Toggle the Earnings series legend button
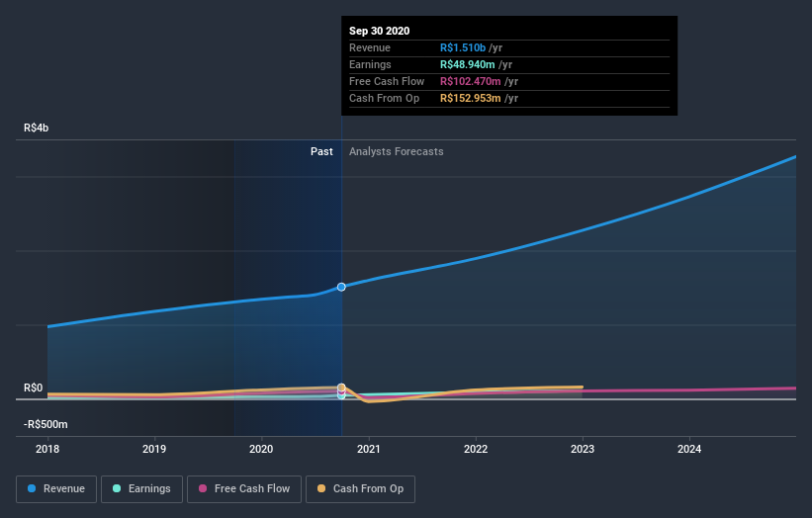This screenshot has height=518, width=812. [x=141, y=489]
